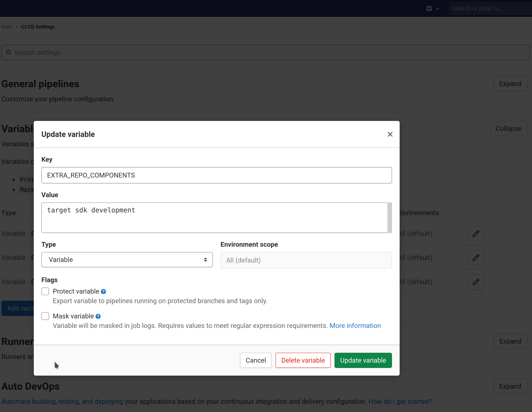Click the first variable's pencil edit icon
The image size is (532, 412).
click(x=476, y=234)
